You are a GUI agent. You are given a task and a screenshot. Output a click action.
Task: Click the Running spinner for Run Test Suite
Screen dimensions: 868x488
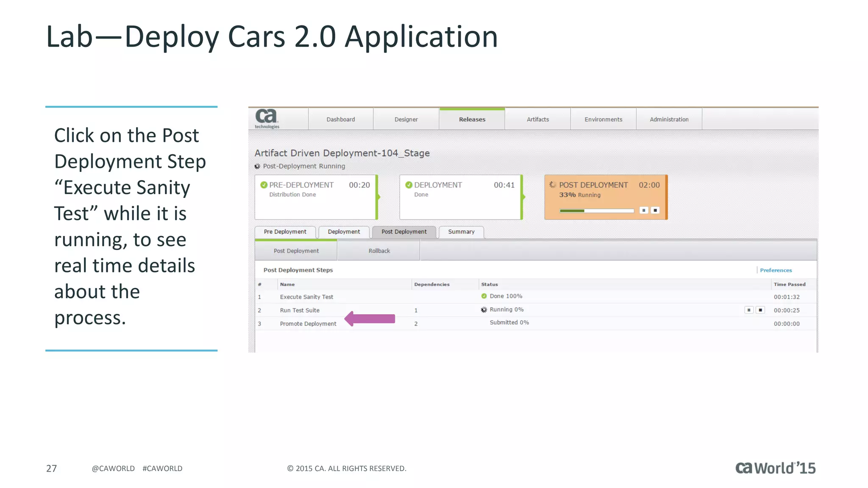tap(484, 310)
